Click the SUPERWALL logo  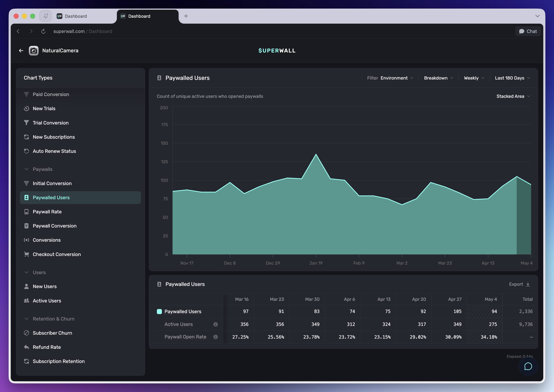277,51
